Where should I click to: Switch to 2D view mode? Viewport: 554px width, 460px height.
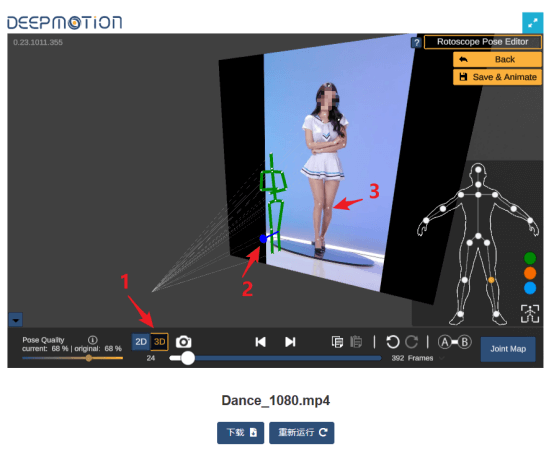coord(141,342)
